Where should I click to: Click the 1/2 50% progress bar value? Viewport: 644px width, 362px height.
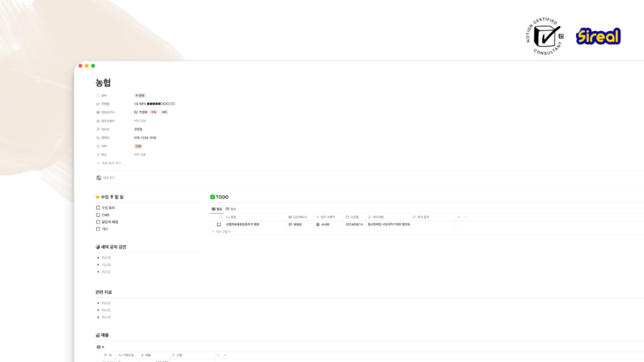[154, 104]
